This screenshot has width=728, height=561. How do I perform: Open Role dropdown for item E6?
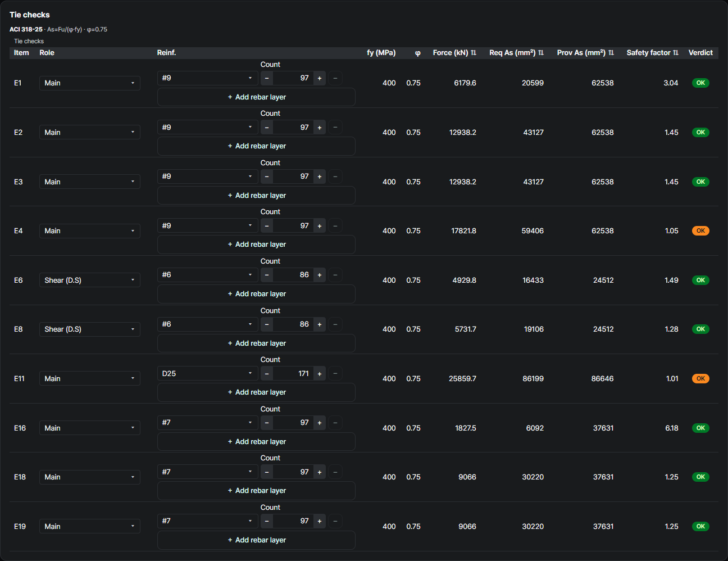[x=90, y=280]
